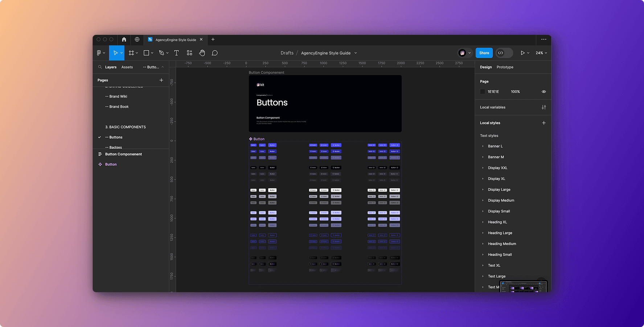Select the Hand tool
The image size is (644, 327).
coord(202,53)
